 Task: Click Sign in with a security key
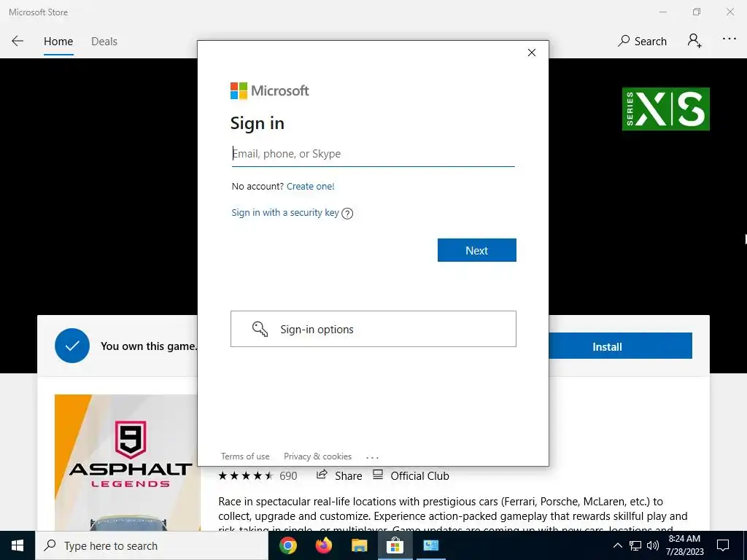pyautogui.click(x=285, y=212)
